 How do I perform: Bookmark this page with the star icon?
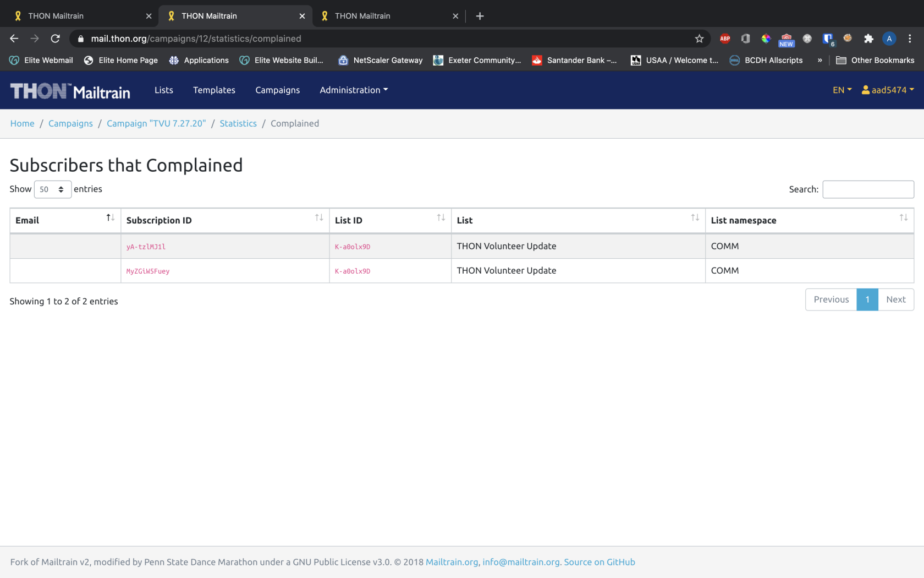[x=699, y=39]
